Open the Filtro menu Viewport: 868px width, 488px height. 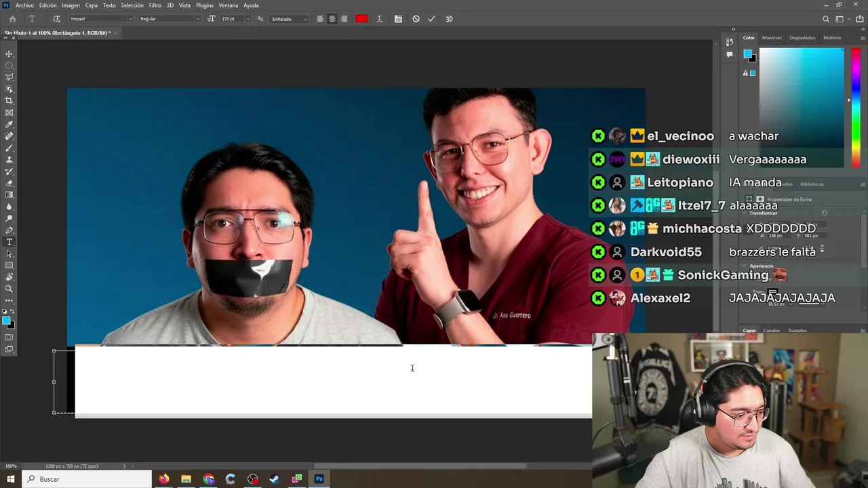[x=155, y=5]
